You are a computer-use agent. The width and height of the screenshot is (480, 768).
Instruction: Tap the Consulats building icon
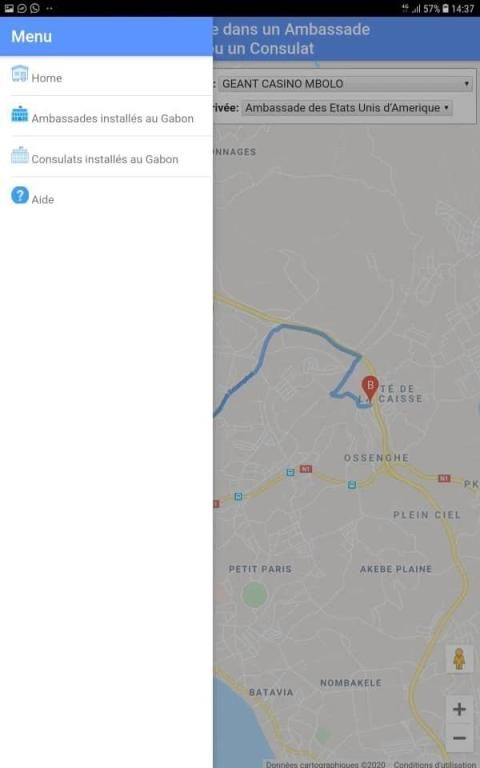[20, 155]
